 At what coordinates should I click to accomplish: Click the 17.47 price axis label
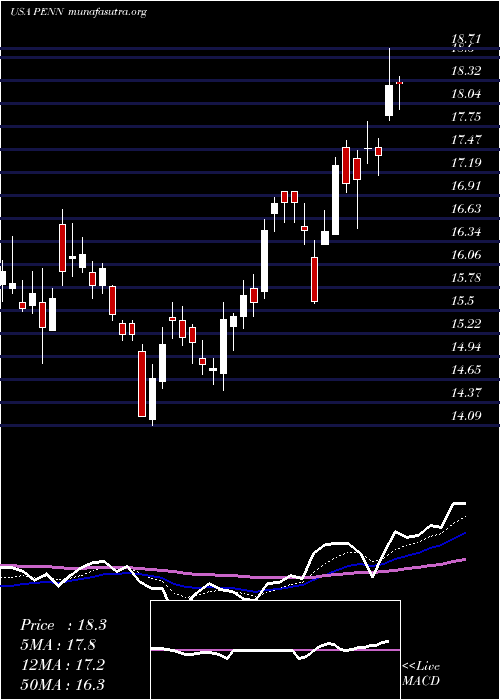[x=466, y=140]
